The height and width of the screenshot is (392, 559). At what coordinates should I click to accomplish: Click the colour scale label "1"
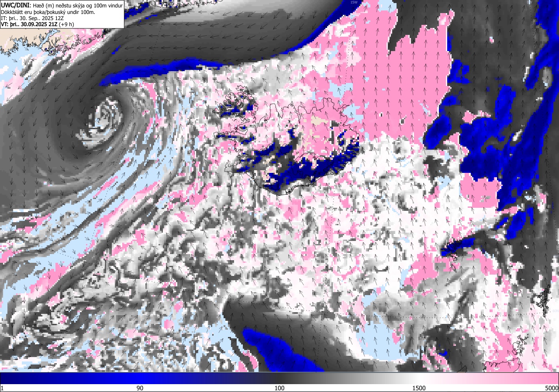(x=2, y=388)
